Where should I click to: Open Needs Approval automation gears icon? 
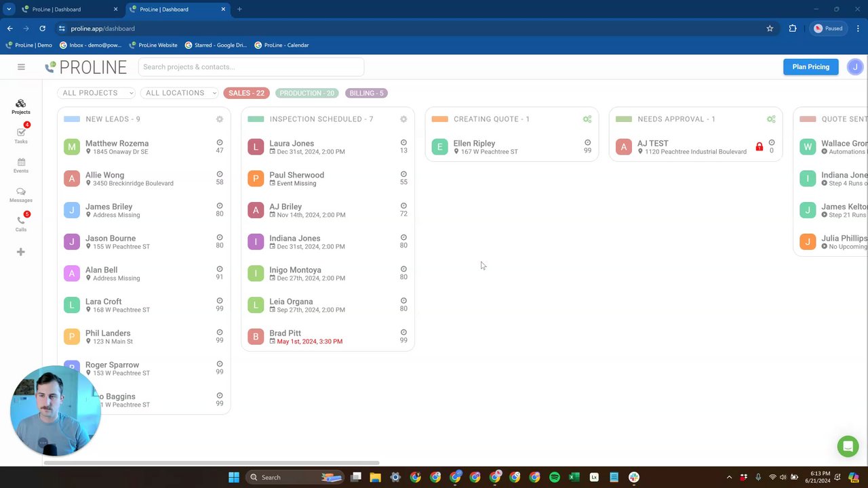point(771,119)
